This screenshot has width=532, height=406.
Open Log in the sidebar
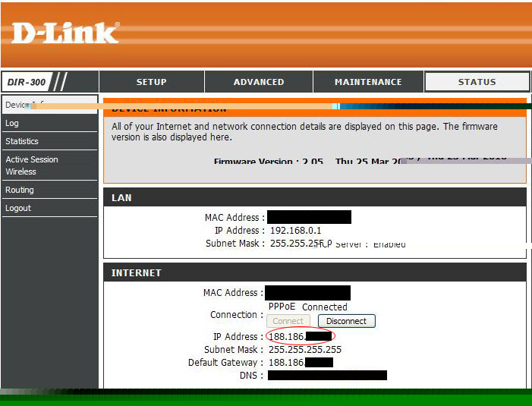(x=12, y=123)
